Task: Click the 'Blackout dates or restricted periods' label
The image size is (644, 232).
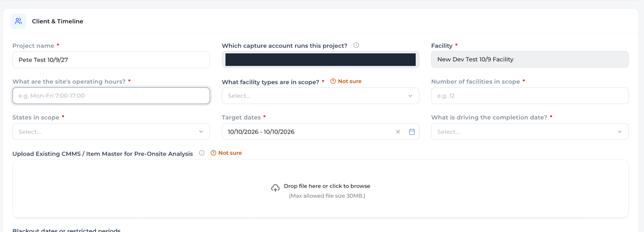Action: tap(66, 230)
